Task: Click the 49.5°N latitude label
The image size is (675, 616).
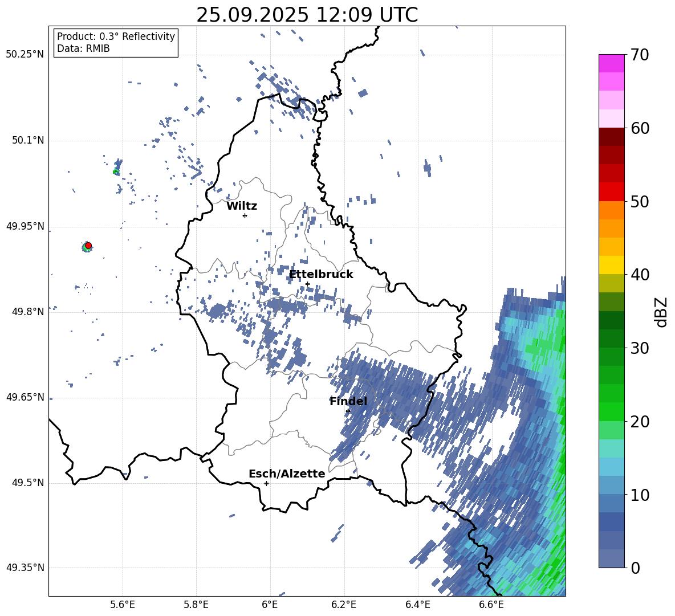Action: pyautogui.click(x=28, y=483)
